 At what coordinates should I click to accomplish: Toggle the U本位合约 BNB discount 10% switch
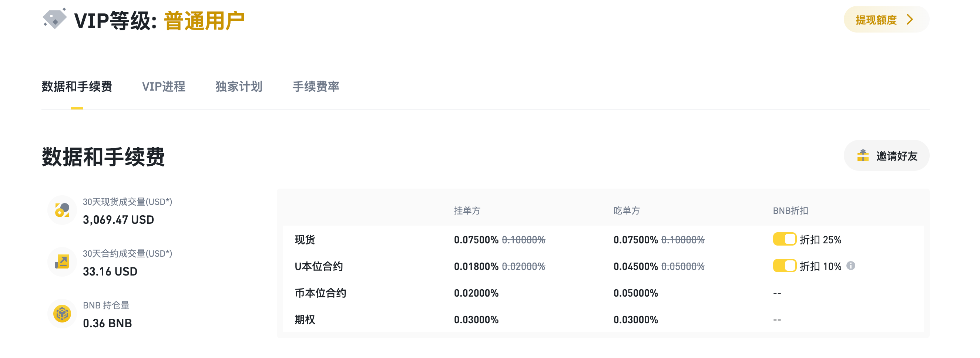point(785,266)
